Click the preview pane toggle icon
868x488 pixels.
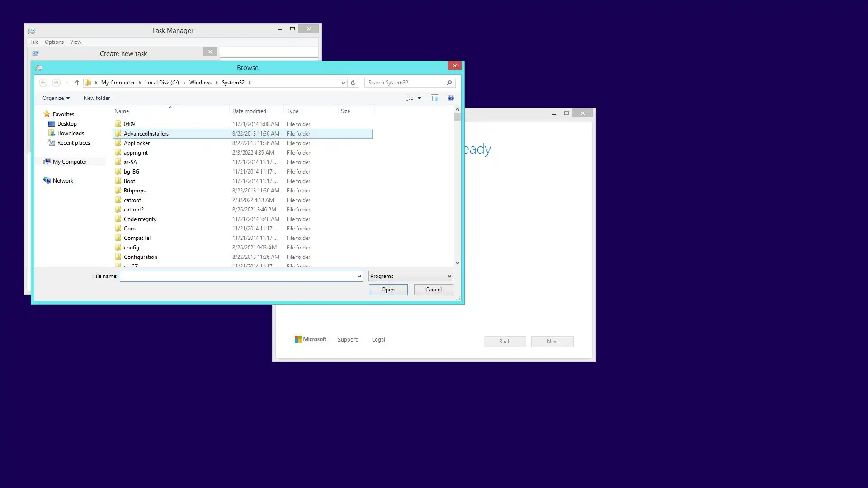434,98
